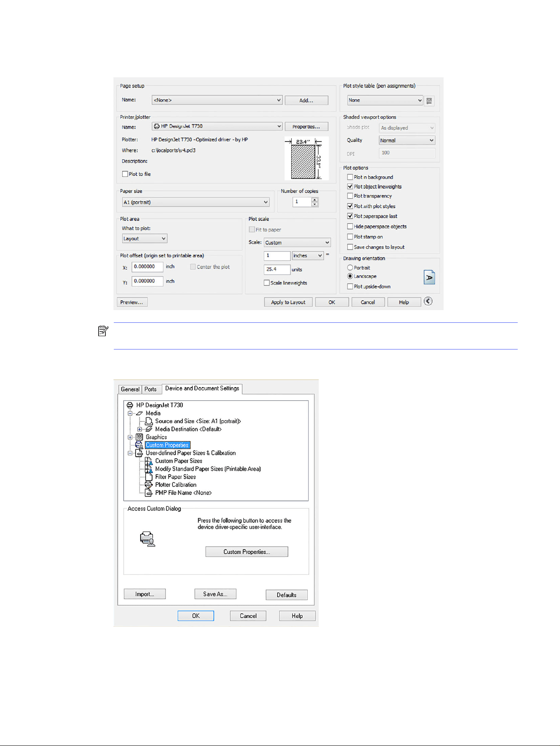Screen dimensions: 560x746
Task: Click the Custom Properties... button
Action: click(247, 552)
